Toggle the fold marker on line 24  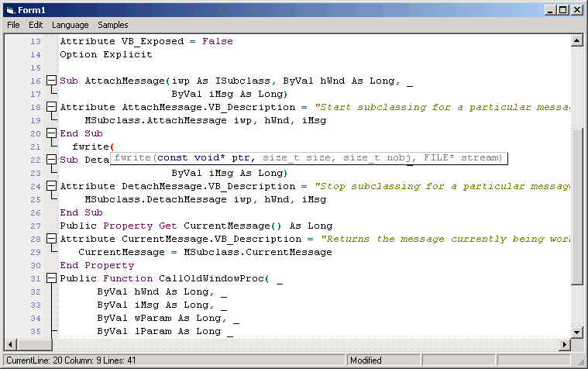click(51, 186)
